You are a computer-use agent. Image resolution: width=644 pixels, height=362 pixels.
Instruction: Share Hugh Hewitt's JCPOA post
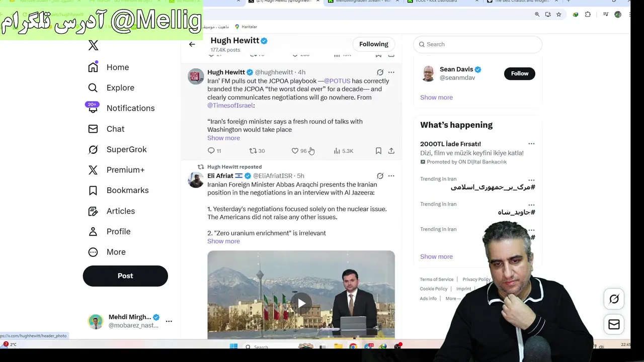(x=391, y=151)
